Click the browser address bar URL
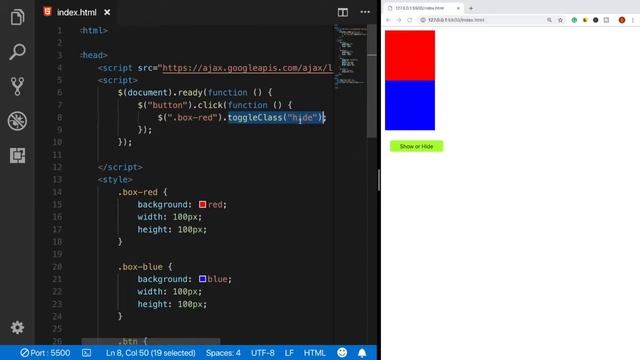 coord(456,20)
